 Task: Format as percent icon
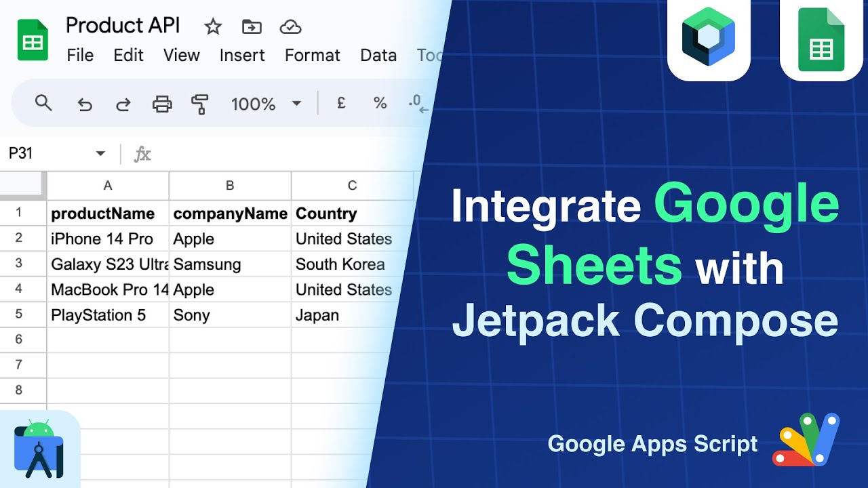380,103
